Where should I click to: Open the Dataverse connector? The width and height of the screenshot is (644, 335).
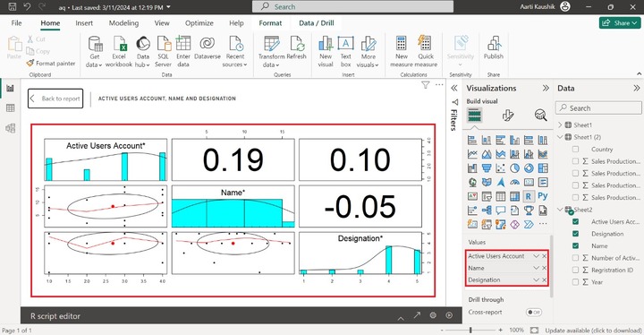coord(207,47)
